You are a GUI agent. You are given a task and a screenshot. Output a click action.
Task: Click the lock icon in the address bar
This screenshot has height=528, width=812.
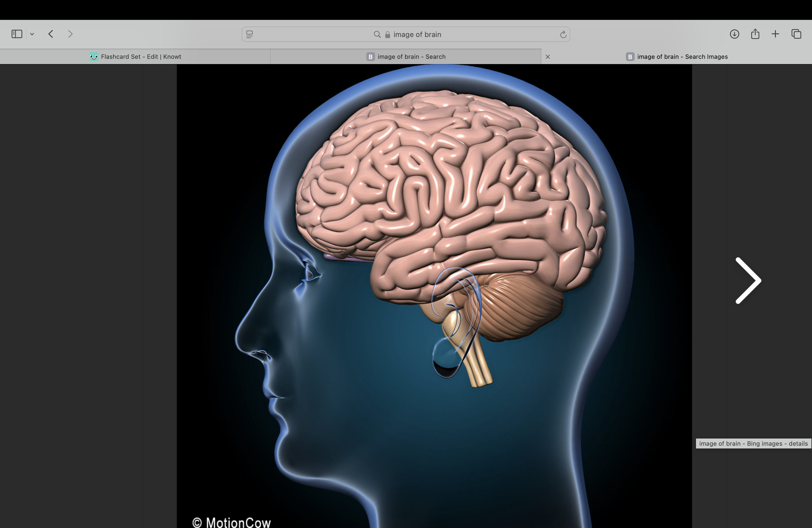tap(387, 35)
